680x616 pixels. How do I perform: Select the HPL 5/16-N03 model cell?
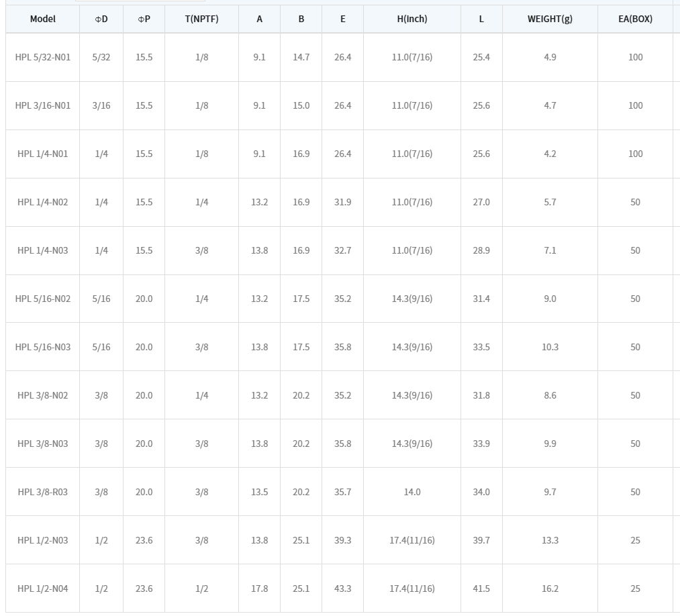coord(43,347)
